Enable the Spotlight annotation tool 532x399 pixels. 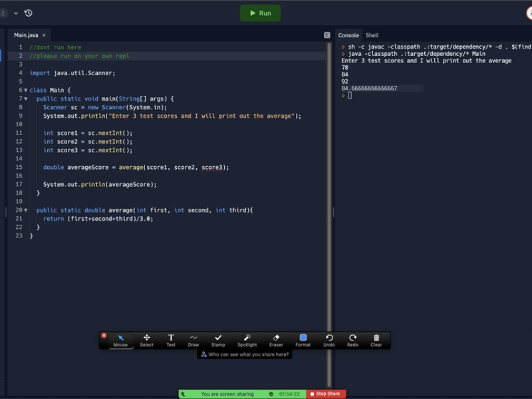click(247, 340)
